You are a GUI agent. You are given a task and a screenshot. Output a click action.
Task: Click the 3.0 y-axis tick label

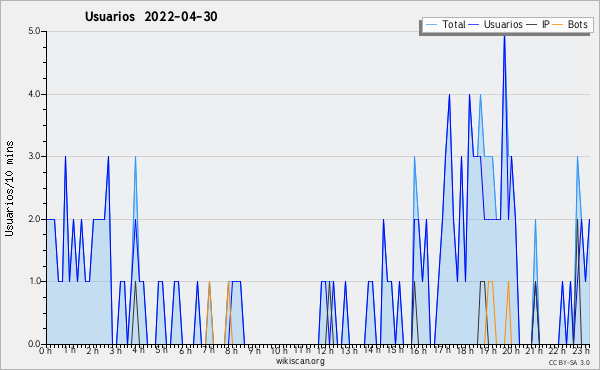pyautogui.click(x=34, y=156)
